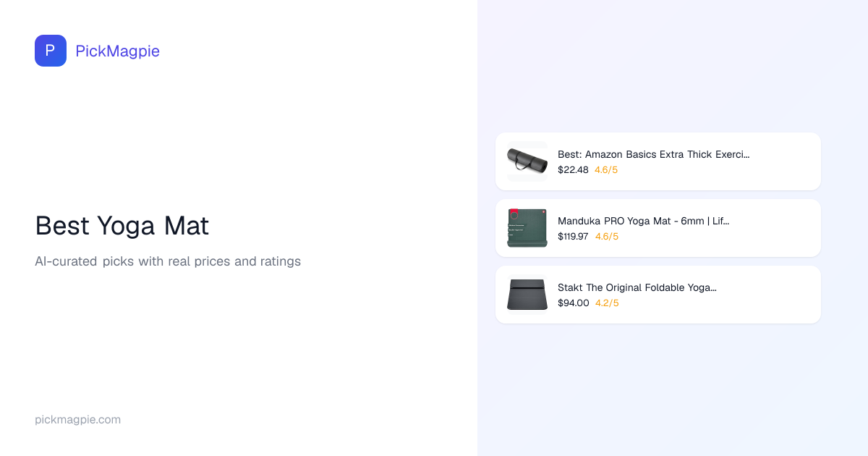
Task: Click the Amazon Basics rolled mat thumbnail
Action: tap(527, 161)
